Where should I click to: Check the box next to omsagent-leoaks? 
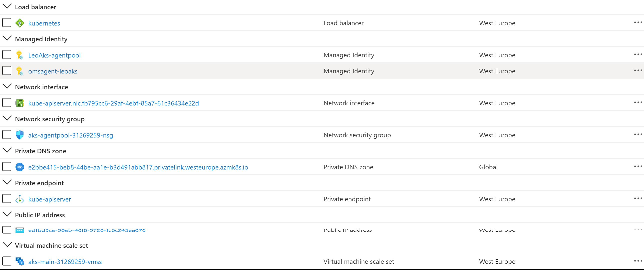[x=7, y=71]
